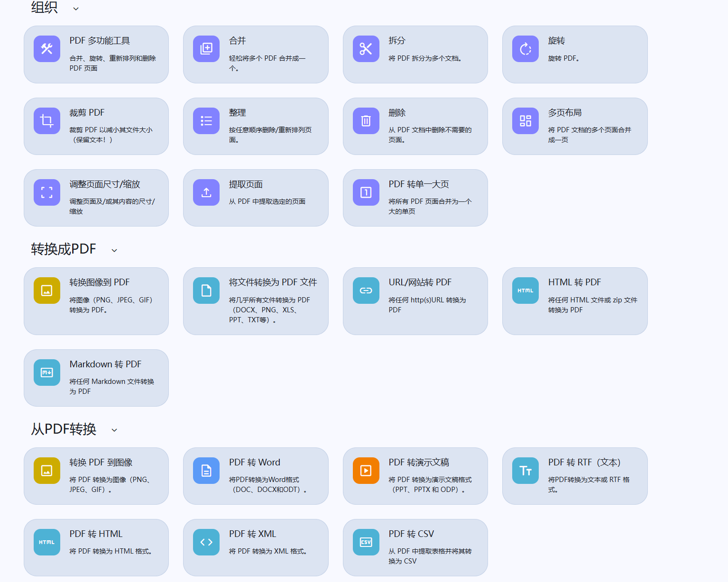The width and height of the screenshot is (728, 582).
Task: Click the 裁剪 PDF crop icon
Action: [x=47, y=121]
